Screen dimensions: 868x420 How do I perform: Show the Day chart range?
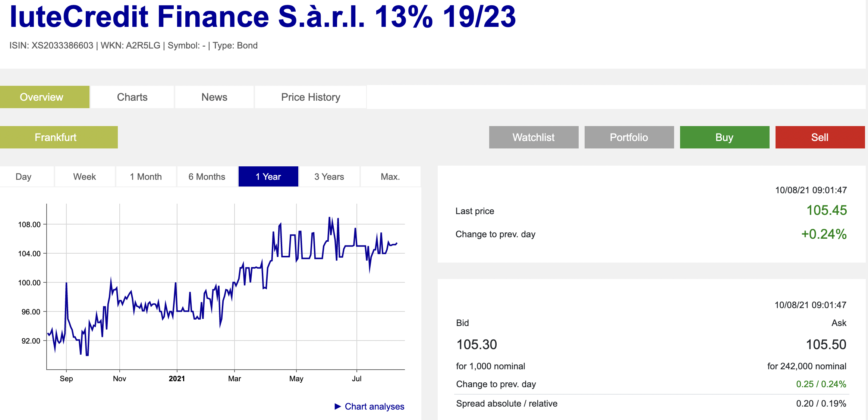point(27,176)
